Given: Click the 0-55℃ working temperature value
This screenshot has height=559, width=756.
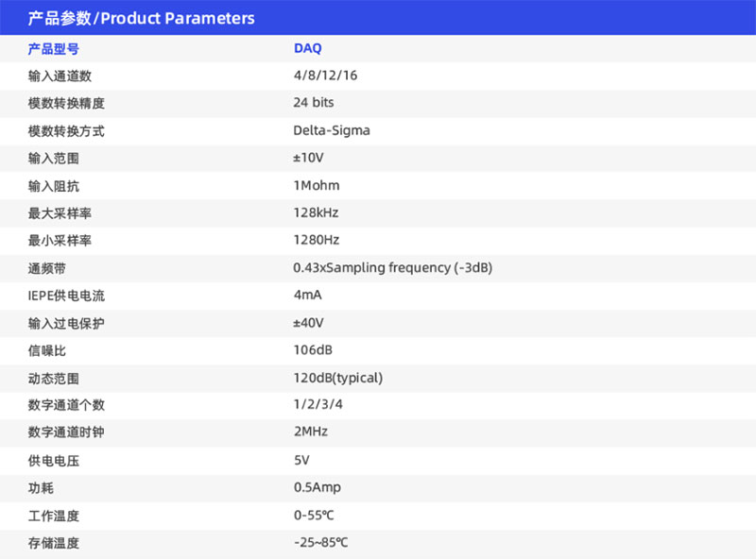Looking at the screenshot, I should pyautogui.click(x=314, y=516).
